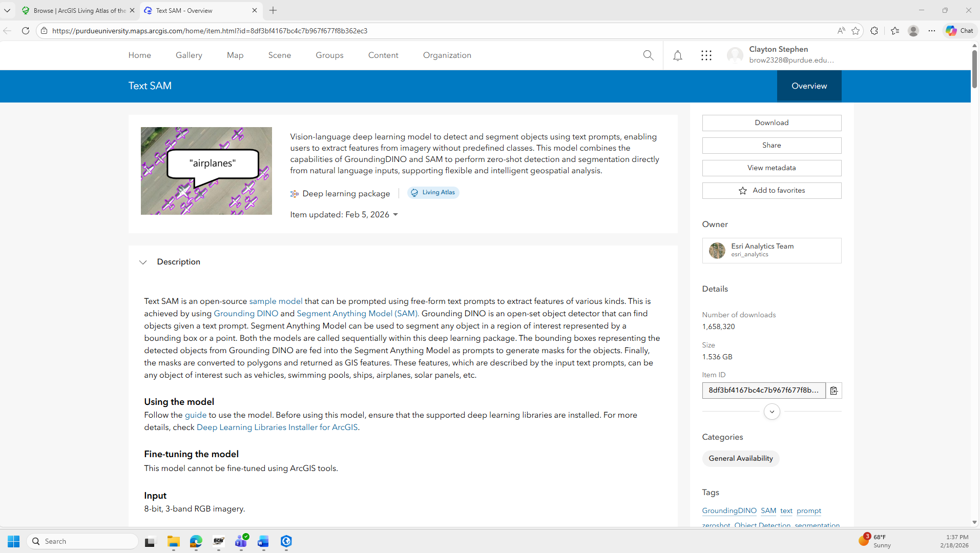Collapse the Description section

(143, 262)
